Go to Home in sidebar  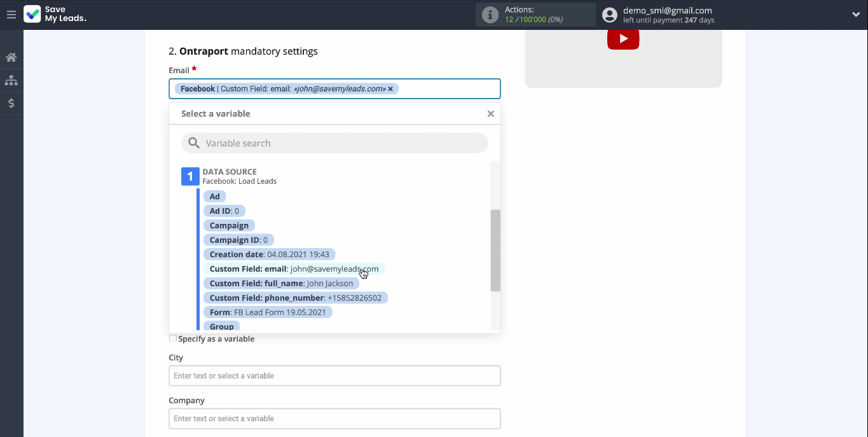(x=11, y=57)
